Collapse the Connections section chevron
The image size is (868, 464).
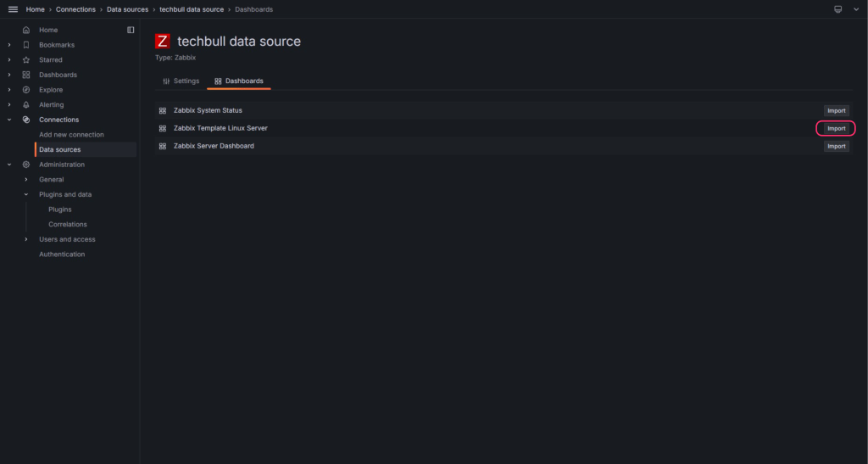[9, 120]
